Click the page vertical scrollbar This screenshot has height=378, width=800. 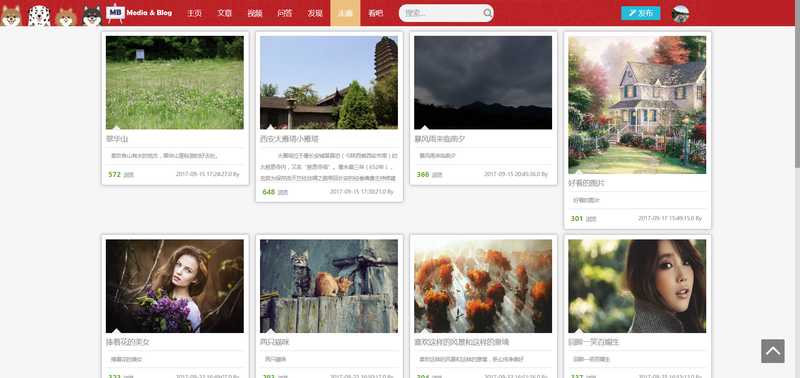[x=797, y=189]
